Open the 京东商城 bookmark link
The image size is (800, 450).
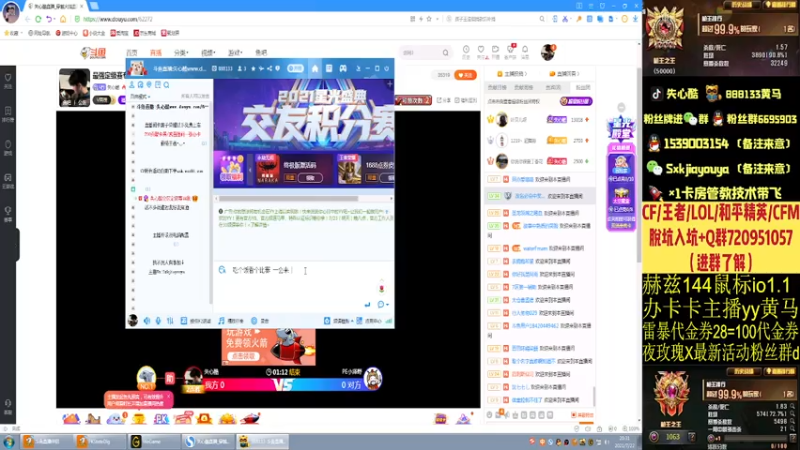[x=145, y=33]
